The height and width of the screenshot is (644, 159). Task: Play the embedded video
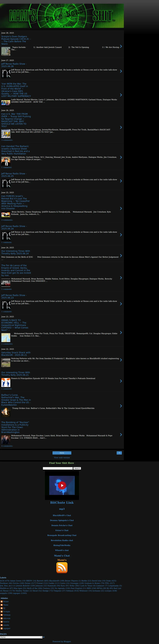pyautogui.click(x=62, y=485)
